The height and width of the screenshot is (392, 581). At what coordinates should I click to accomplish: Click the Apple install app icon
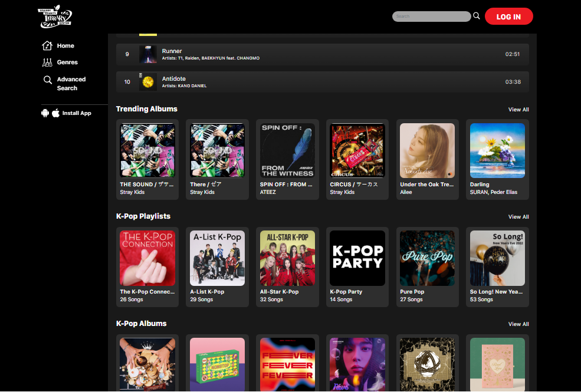click(56, 113)
